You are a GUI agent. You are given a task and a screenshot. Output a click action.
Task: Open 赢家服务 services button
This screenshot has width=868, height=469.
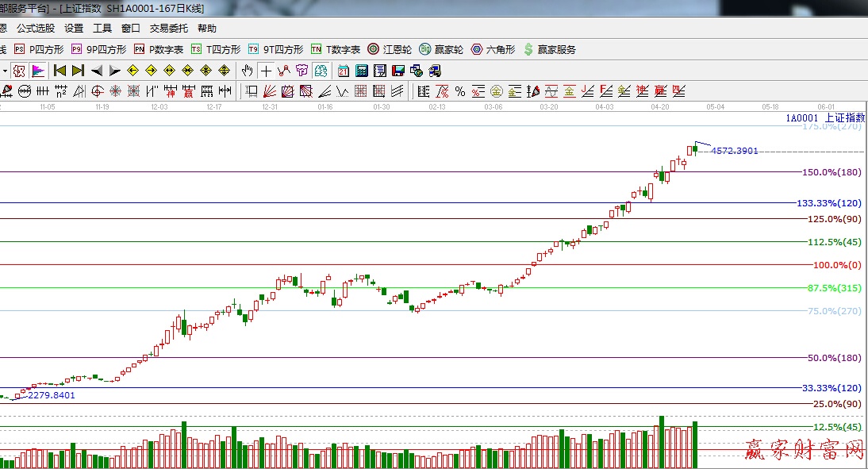coord(549,49)
